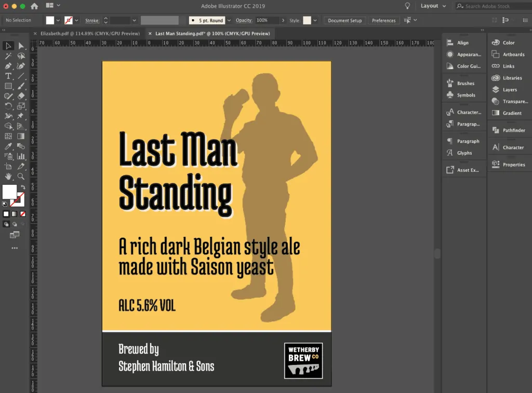
Task: Switch to Last Man Standing.pdf tab
Action: pos(212,34)
